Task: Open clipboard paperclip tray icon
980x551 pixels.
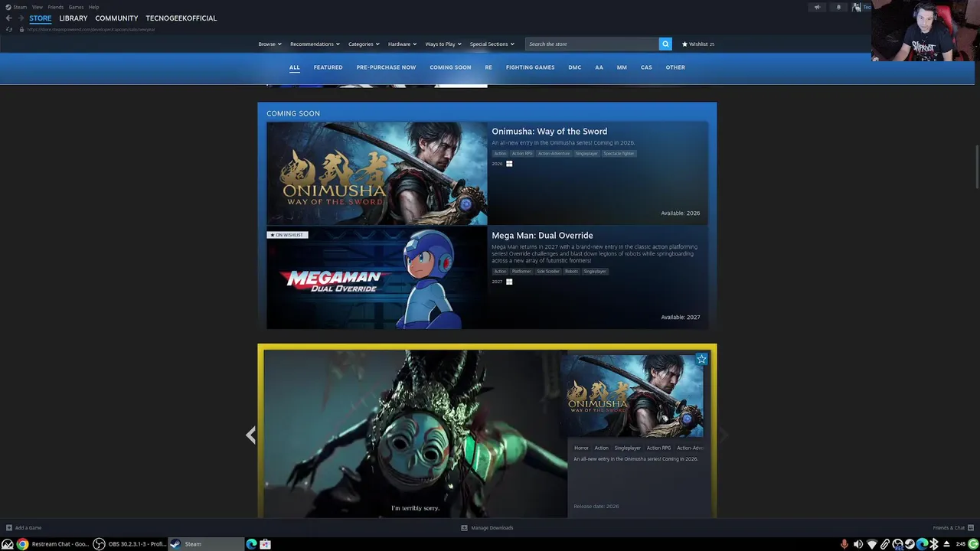Action: 884,544
